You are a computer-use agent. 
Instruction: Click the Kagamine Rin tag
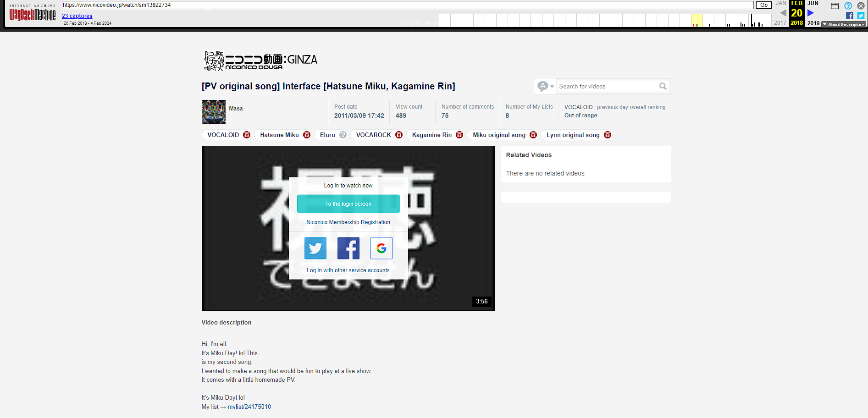432,135
